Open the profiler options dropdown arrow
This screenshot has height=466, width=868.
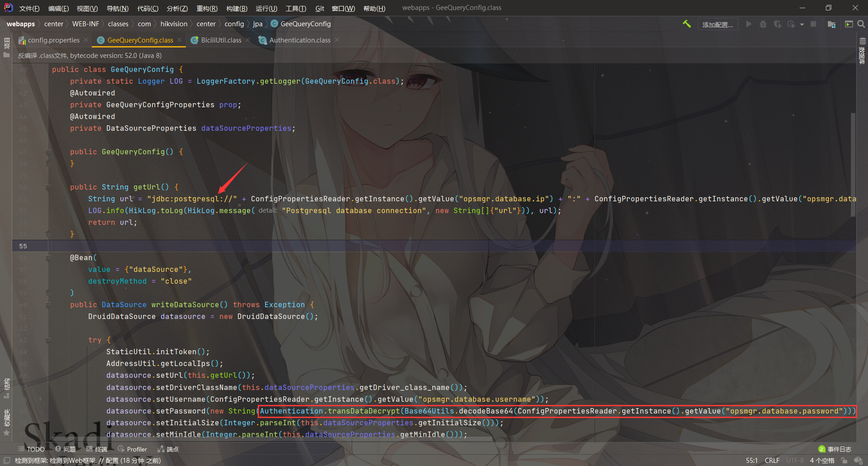(x=802, y=24)
